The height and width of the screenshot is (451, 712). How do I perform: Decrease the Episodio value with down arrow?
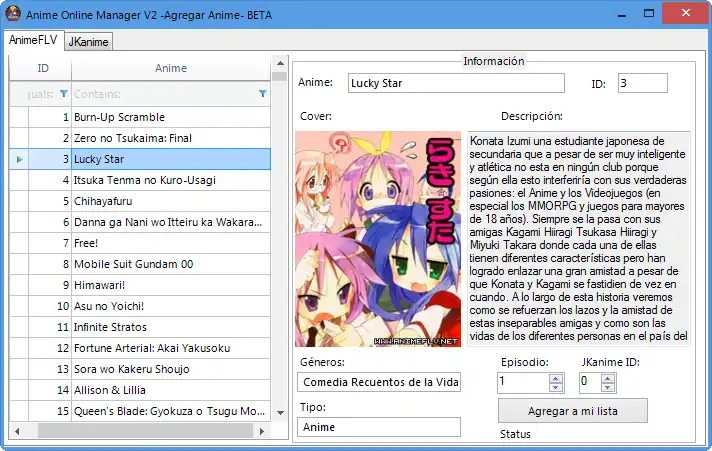(x=556, y=387)
